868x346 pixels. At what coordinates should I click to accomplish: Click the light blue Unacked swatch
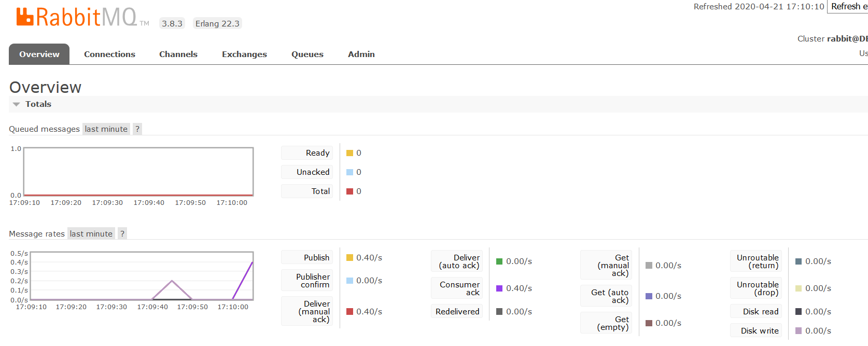pyautogui.click(x=349, y=172)
